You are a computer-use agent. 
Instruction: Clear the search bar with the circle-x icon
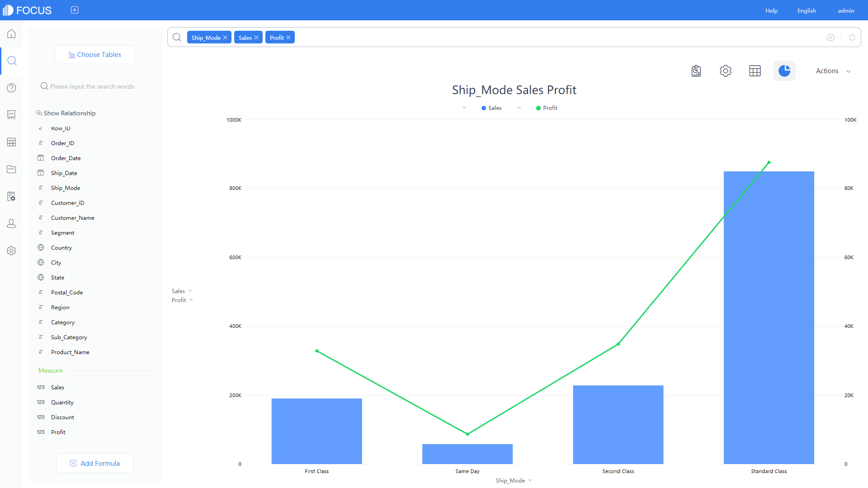pyautogui.click(x=830, y=38)
